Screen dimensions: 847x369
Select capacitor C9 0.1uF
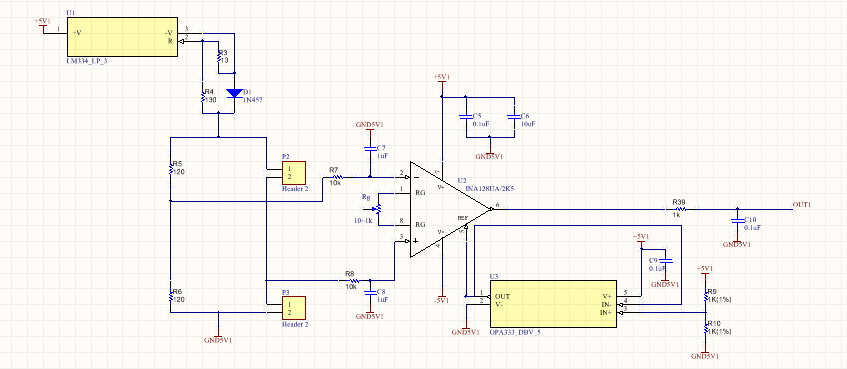point(666,261)
